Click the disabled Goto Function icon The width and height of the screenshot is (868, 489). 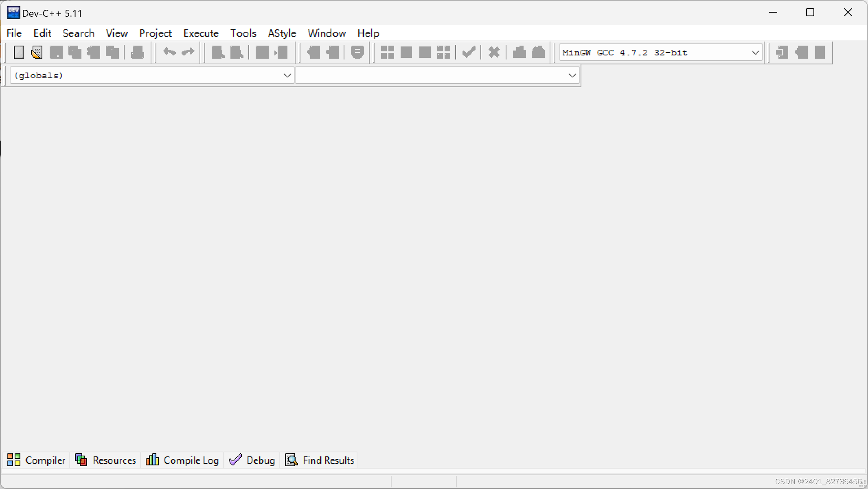[262, 52]
